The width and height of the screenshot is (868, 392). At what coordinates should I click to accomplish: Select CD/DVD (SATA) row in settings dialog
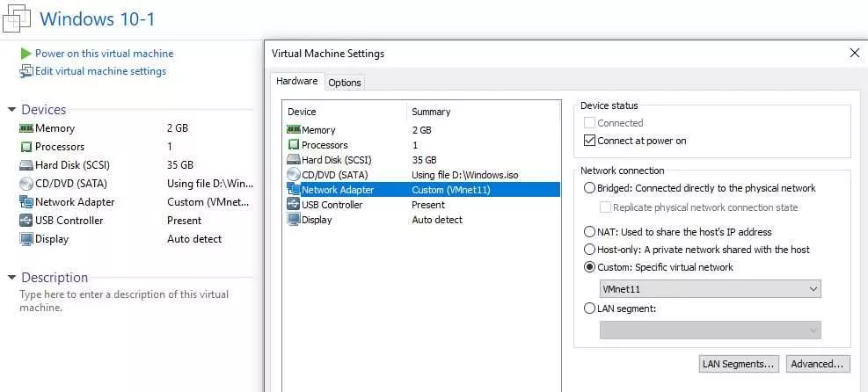(422, 175)
